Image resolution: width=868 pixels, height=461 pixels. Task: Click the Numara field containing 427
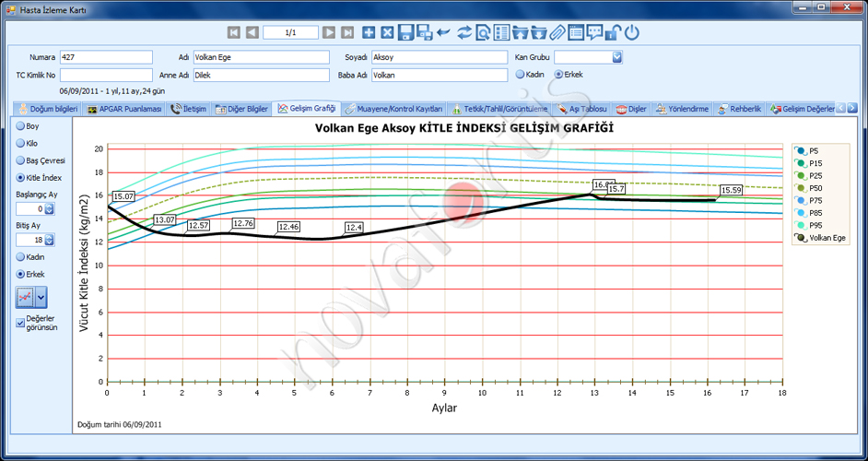pos(106,57)
